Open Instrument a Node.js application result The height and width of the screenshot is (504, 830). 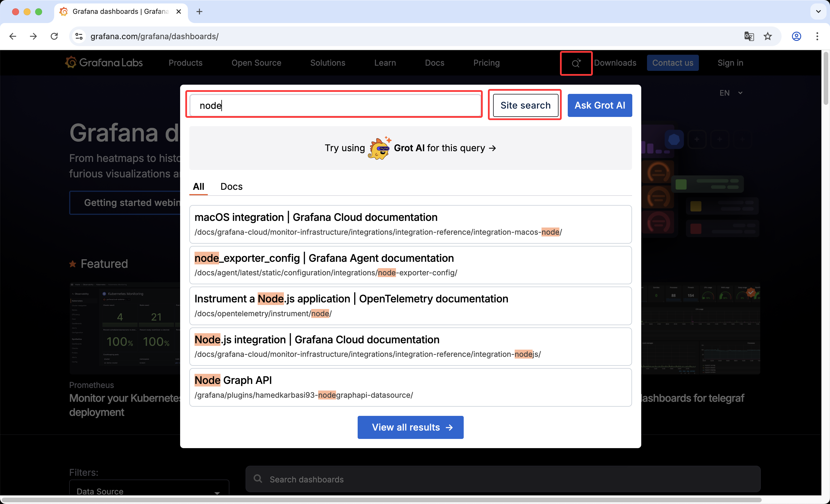tap(410, 306)
